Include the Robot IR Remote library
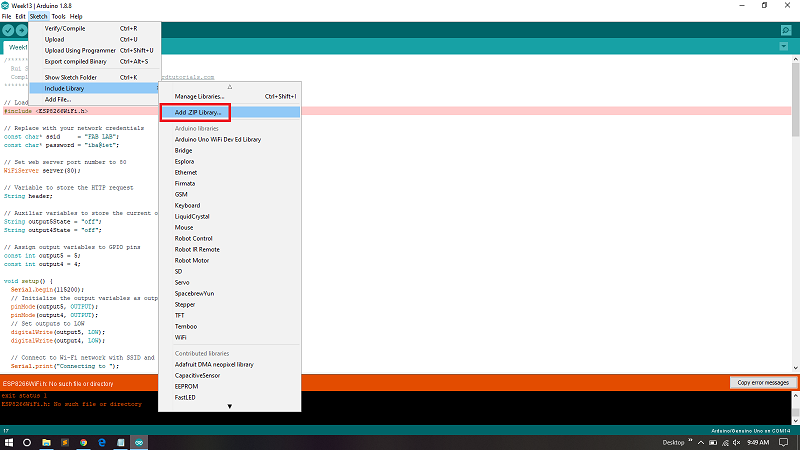 230,249
